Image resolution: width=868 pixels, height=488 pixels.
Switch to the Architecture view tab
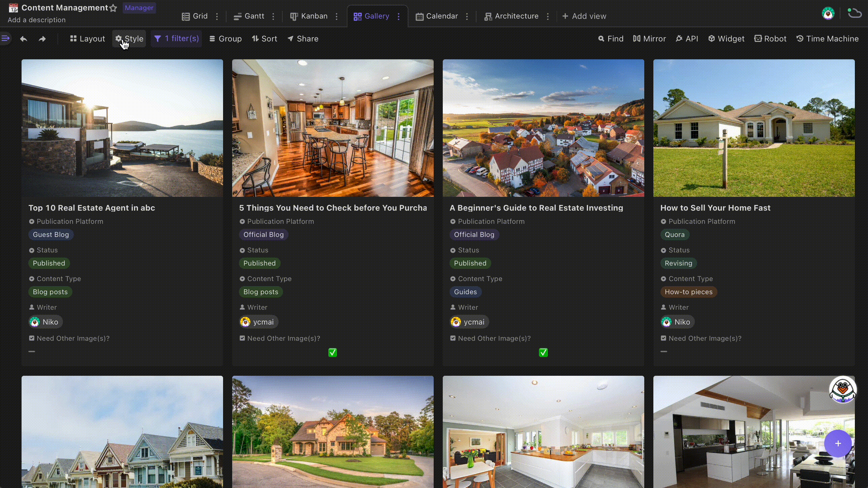(511, 16)
